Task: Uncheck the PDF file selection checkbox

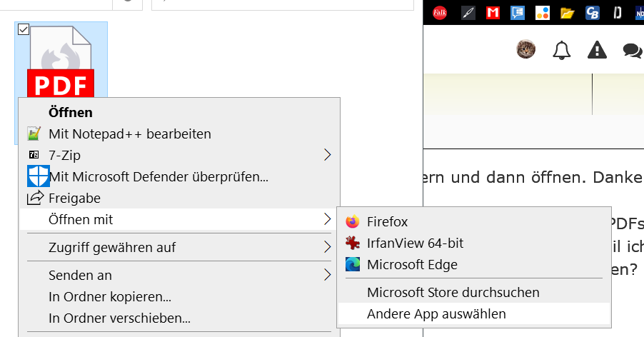Action: [x=23, y=29]
